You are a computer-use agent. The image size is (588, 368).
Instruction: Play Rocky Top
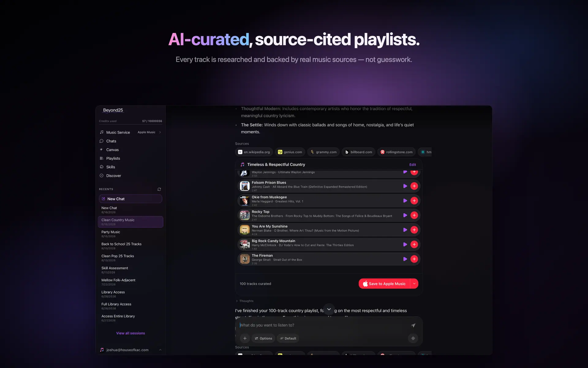(x=405, y=215)
